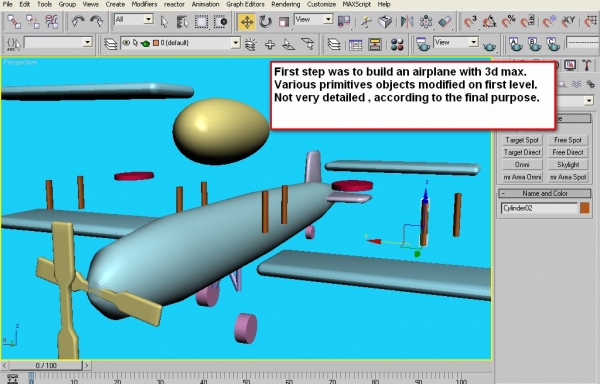Open the render viewport View dropdown

coord(474,42)
